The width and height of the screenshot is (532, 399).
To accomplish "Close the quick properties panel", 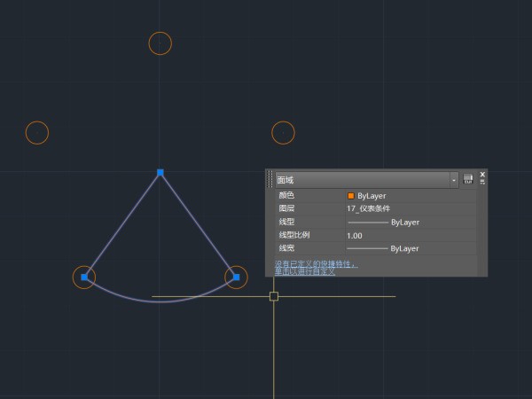I will (x=482, y=174).
